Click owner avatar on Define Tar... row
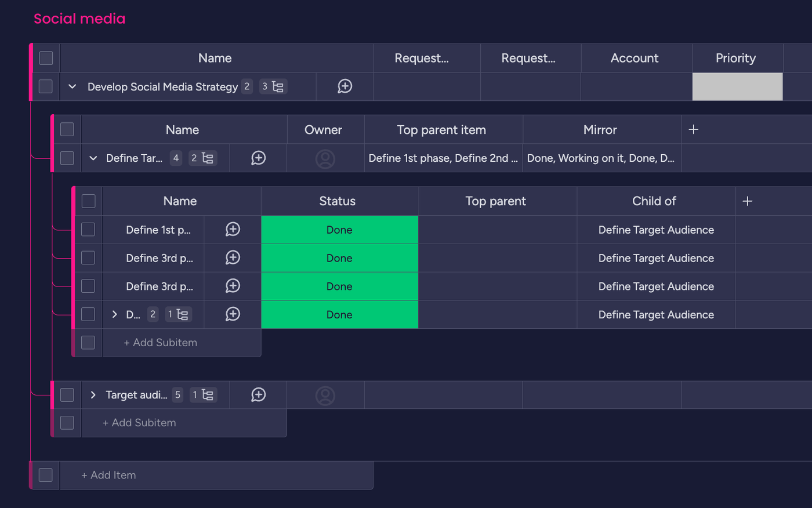The image size is (812, 508). (325, 159)
